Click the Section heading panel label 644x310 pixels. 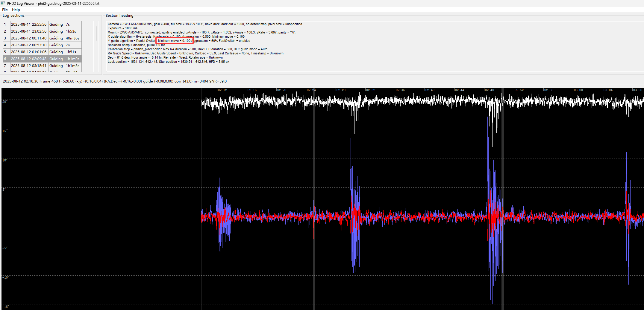click(119, 16)
